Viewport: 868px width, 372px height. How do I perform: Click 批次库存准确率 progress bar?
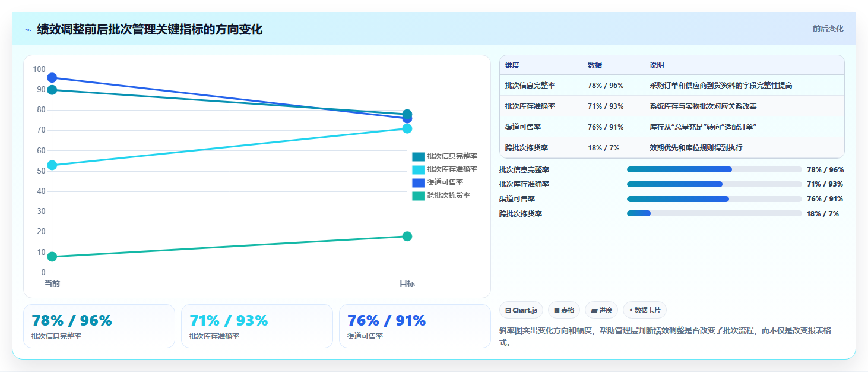(x=714, y=184)
